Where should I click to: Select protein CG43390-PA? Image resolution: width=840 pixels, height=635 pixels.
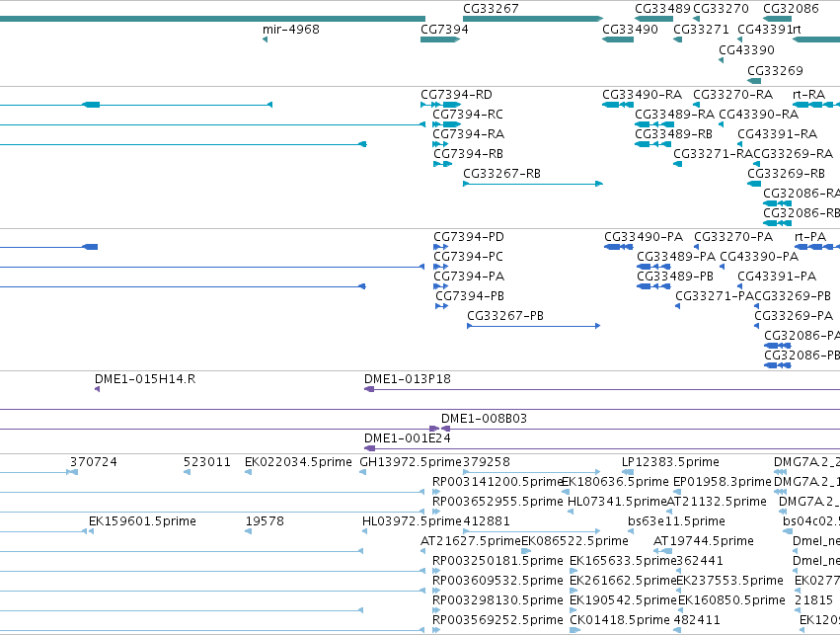pyautogui.click(x=723, y=267)
